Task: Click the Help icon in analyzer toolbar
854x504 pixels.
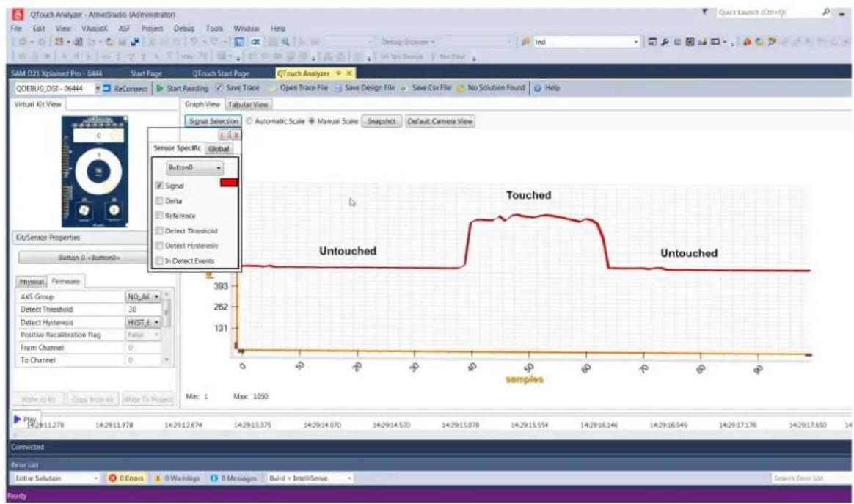Action: coord(538,88)
